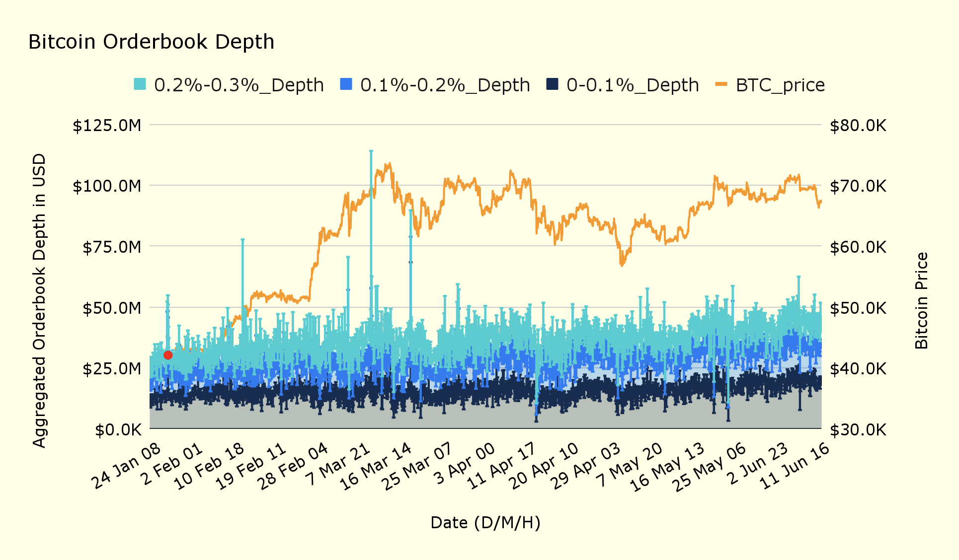
Task: Click the 28 Feb 04 date tick label
Action: [x=293, y=466]
